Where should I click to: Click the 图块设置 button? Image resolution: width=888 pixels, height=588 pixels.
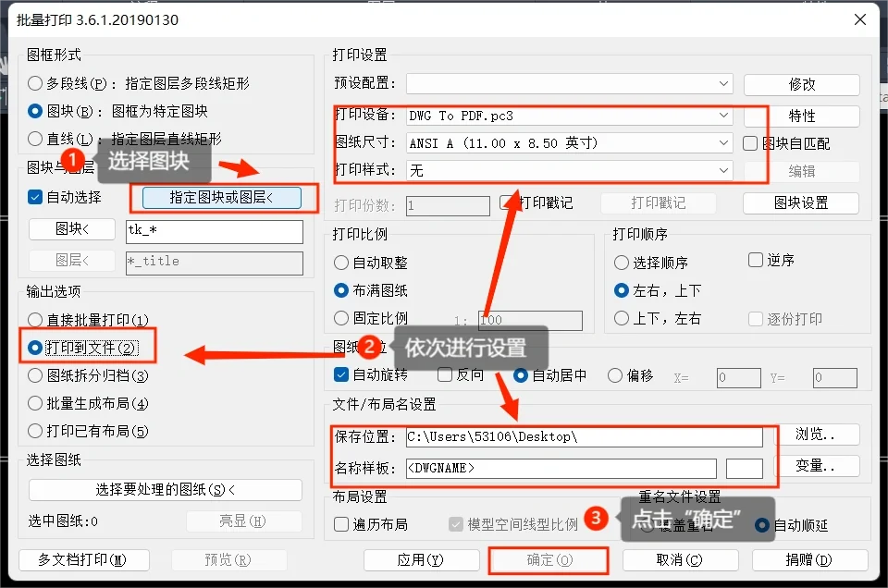coord(801,202)
